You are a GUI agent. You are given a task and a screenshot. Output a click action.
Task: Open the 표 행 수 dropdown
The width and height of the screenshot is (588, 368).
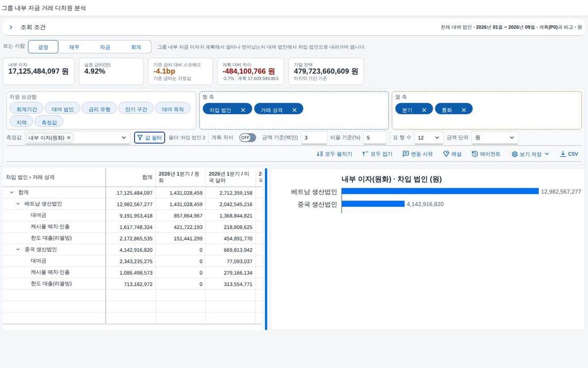click(429, 137)
